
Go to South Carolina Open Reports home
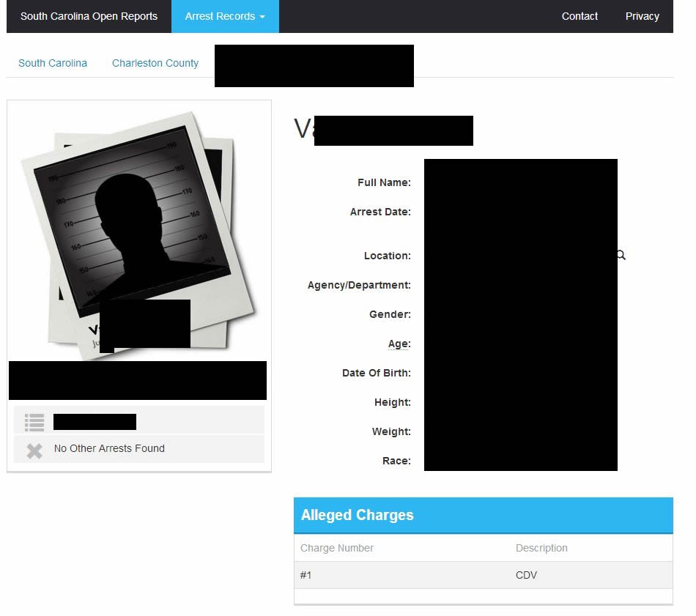[89, 16]
